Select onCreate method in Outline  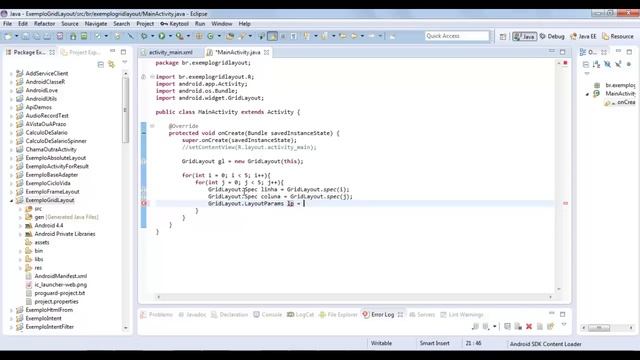click(620, 102)
